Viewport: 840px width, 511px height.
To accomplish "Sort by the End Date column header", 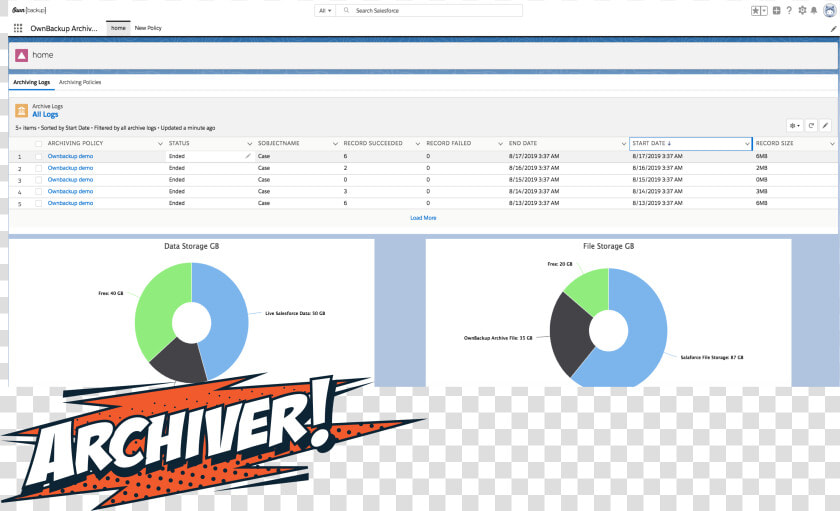I will [523, 143].
